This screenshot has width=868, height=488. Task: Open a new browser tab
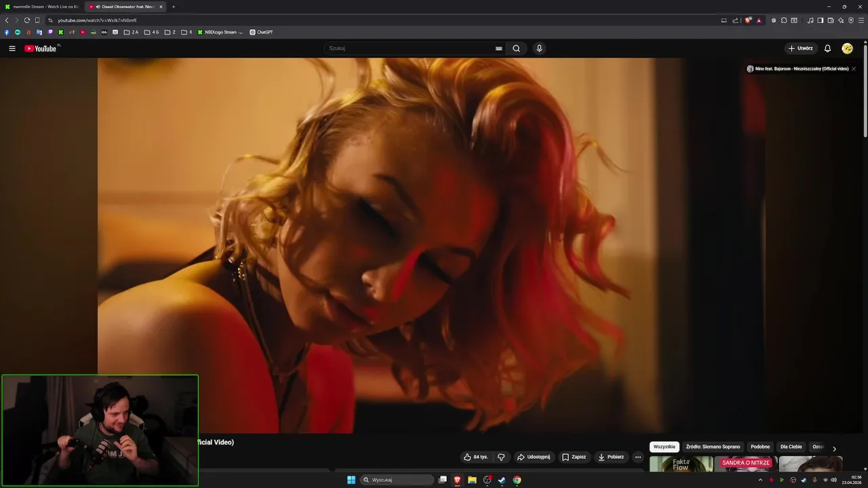point(173,7)
